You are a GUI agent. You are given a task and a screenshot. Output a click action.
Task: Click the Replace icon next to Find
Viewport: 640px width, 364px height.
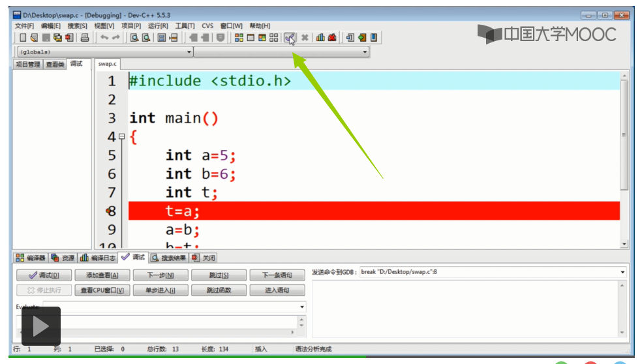pyautogui.click(x=145, y=38)
